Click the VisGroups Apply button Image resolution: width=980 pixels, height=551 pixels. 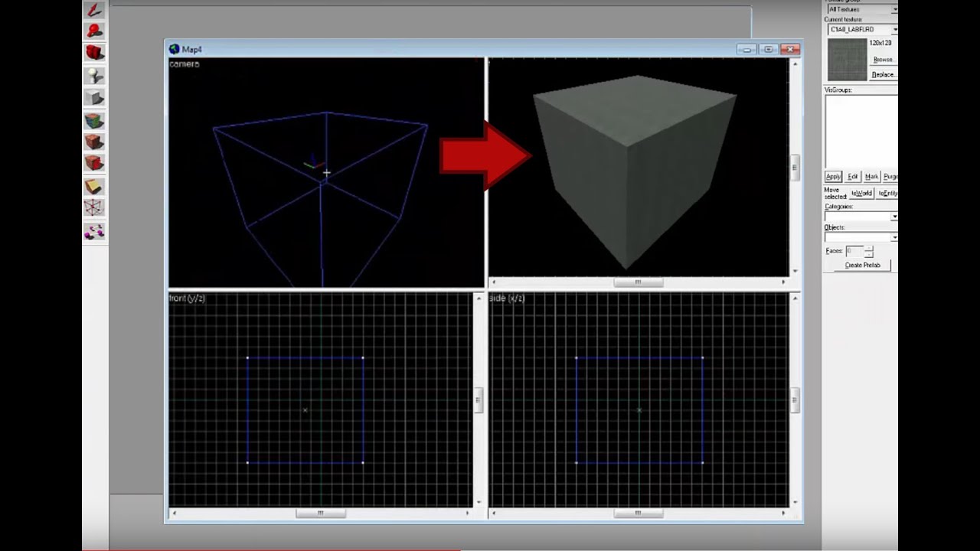tap(833, 177)
